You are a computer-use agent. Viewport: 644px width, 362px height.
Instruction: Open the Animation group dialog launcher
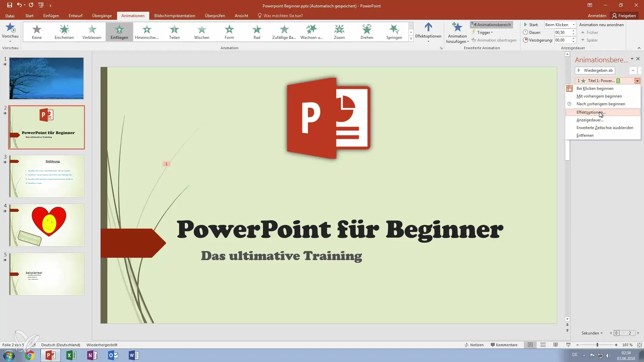pos(441,48)
